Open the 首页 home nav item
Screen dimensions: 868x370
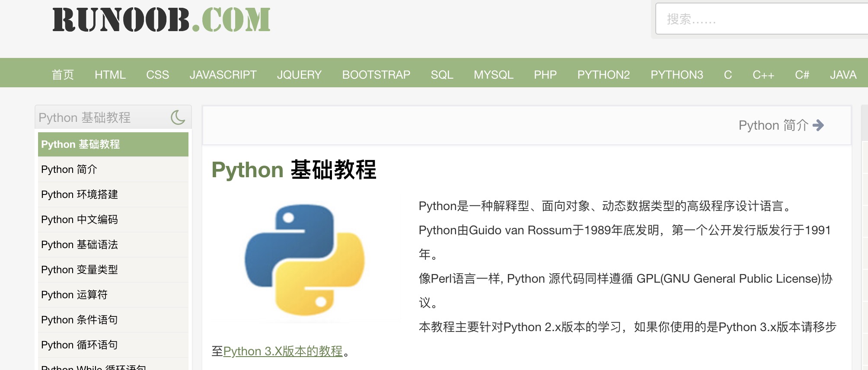tap(63, 75)
